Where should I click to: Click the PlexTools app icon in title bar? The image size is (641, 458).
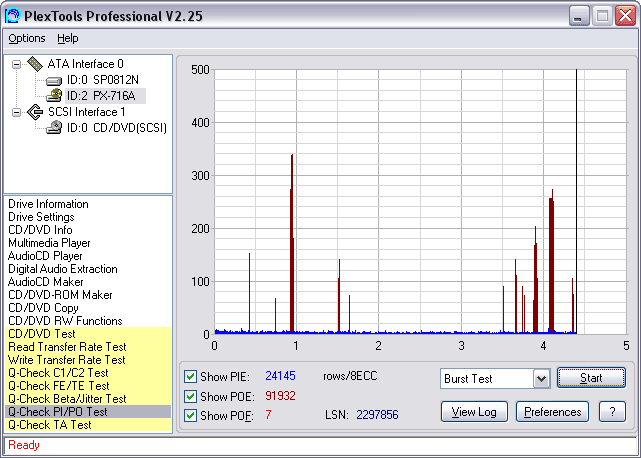click(12, 16)
